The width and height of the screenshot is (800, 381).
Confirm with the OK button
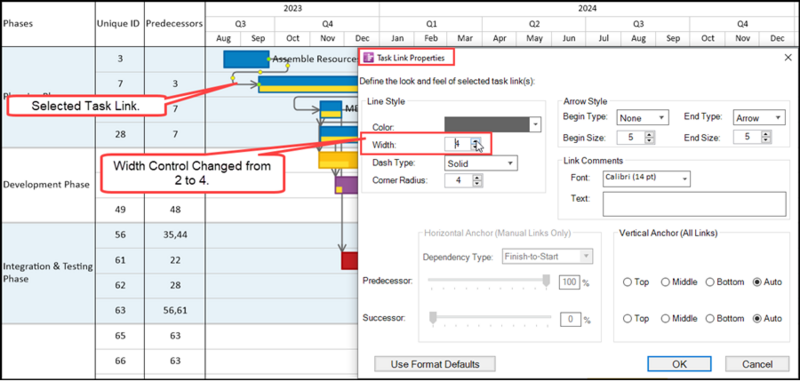click(679, 364)
